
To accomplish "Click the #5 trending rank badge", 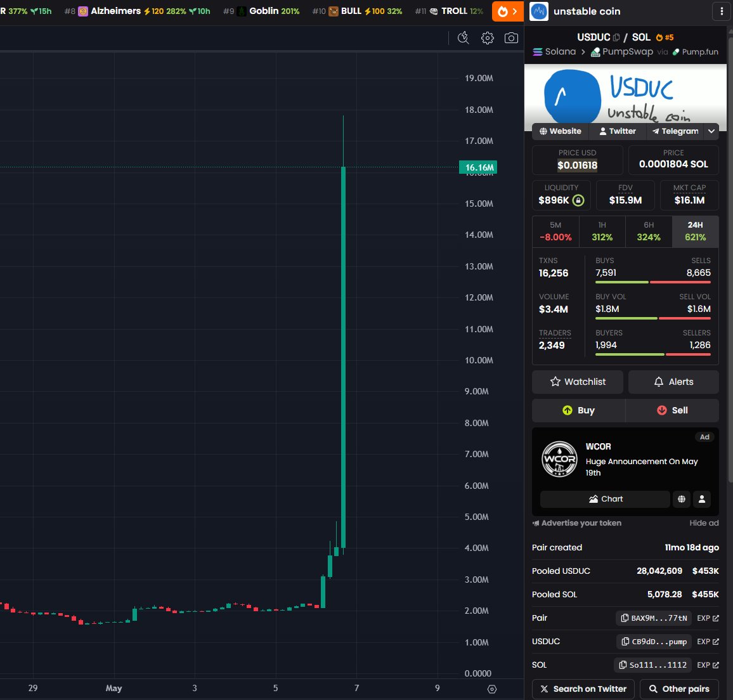I will pos(665,37).
